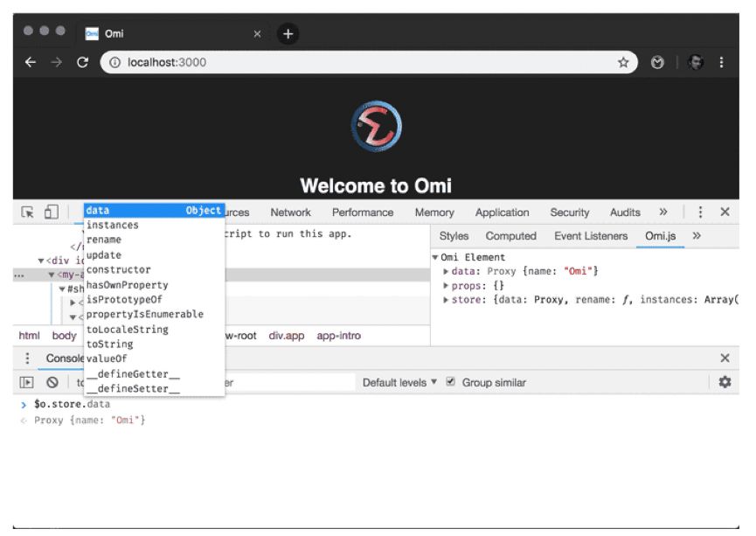Bookmark this page with star
Screen dimensions: 756x536
pos(623,62)
